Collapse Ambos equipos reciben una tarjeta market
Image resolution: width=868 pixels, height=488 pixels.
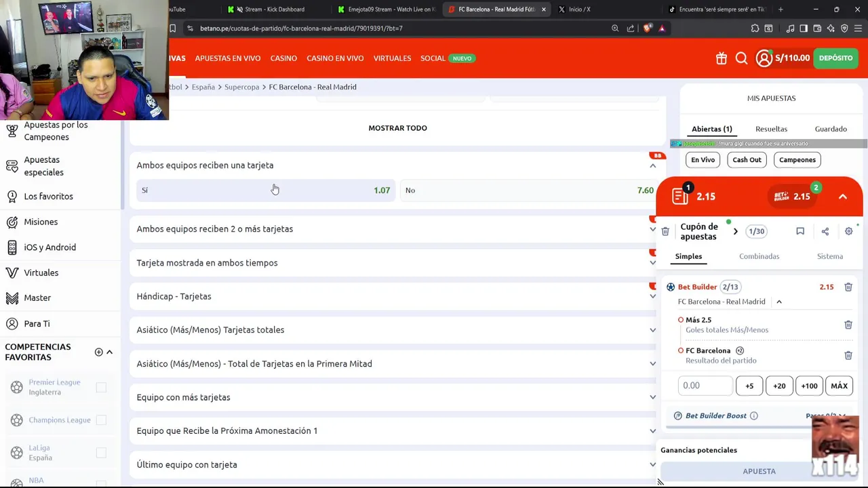[653, 165]
